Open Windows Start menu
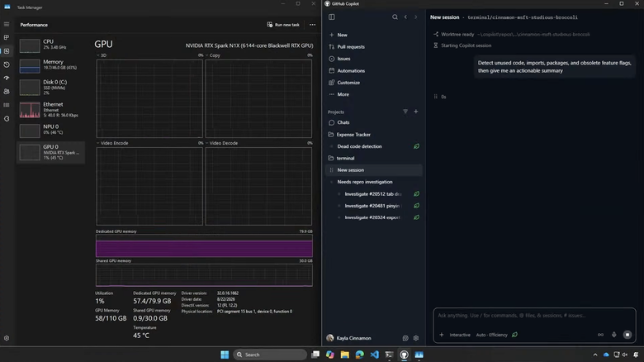 pos(225,355)
